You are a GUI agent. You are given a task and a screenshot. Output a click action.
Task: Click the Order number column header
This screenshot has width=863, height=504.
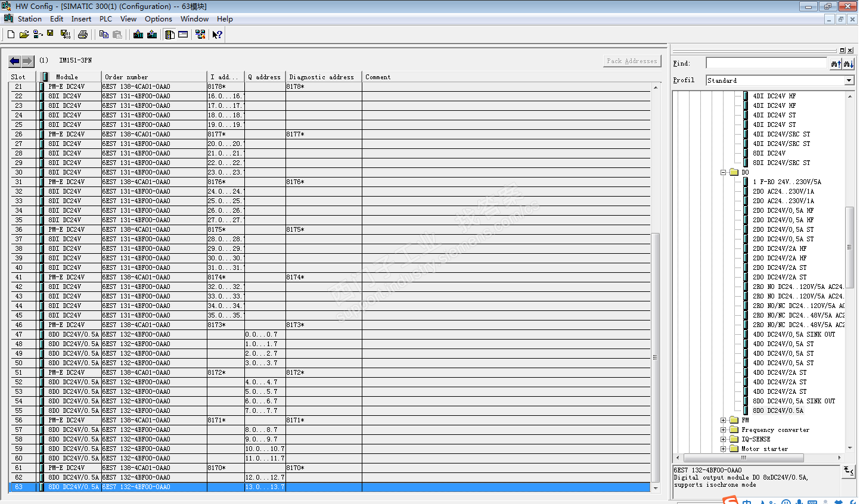(x=154, y=77)
